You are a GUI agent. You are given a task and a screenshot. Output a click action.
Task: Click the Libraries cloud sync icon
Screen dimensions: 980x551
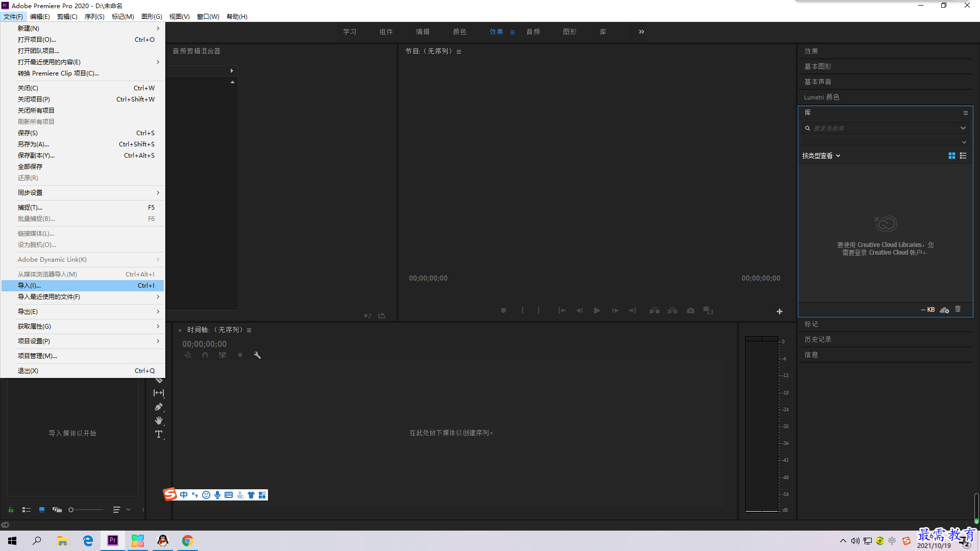point(944,310)
